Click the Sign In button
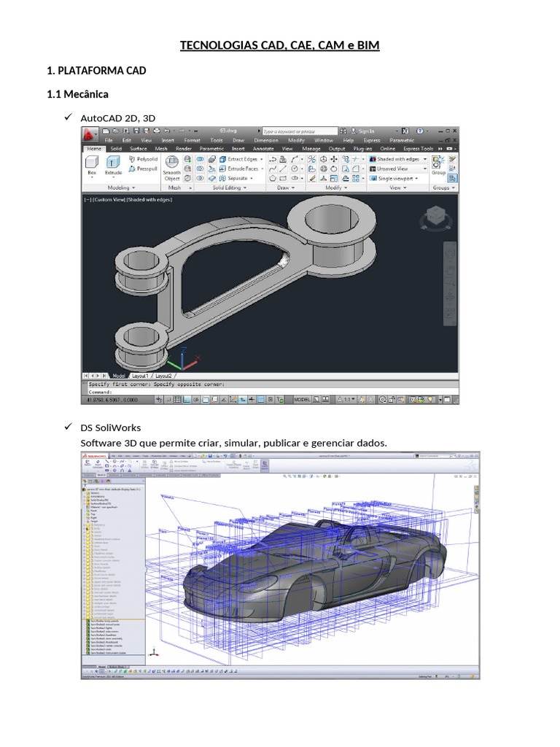This screenshot has height=747, width=560. [363, 131]
